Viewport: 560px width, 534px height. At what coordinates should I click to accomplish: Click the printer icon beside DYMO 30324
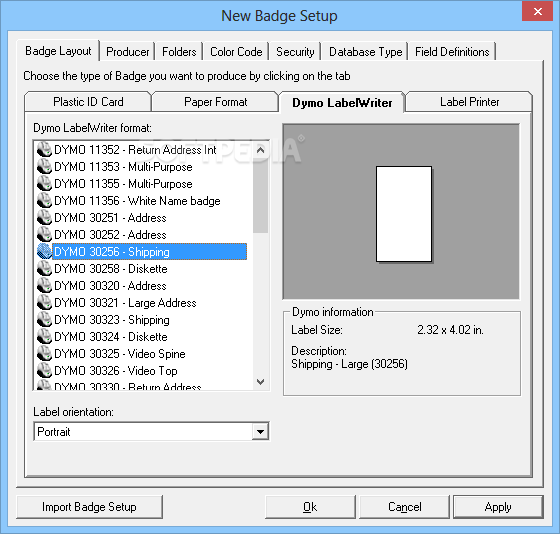tap(44, 336)
